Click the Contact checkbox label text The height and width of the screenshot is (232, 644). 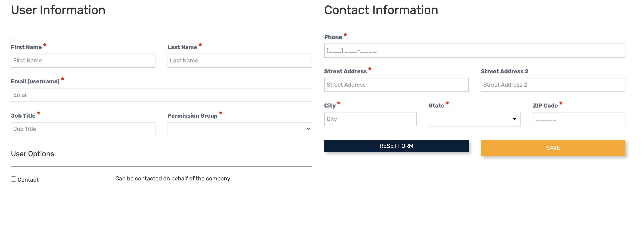[x=28, y=180]
